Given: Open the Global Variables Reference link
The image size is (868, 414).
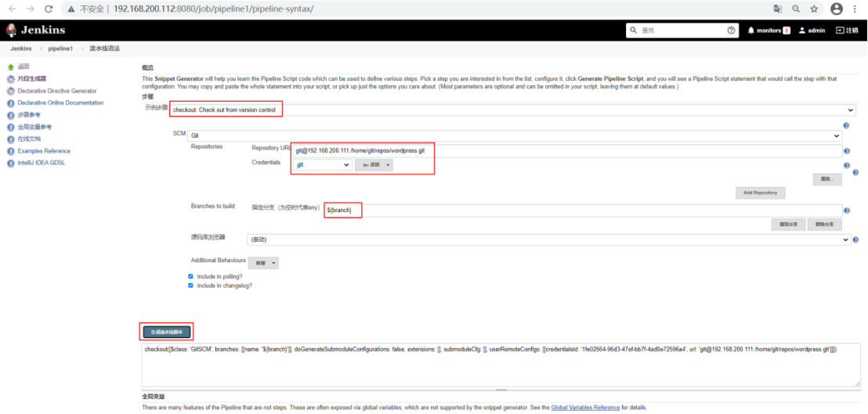Looking at the screenshot, I should (585, 408).
